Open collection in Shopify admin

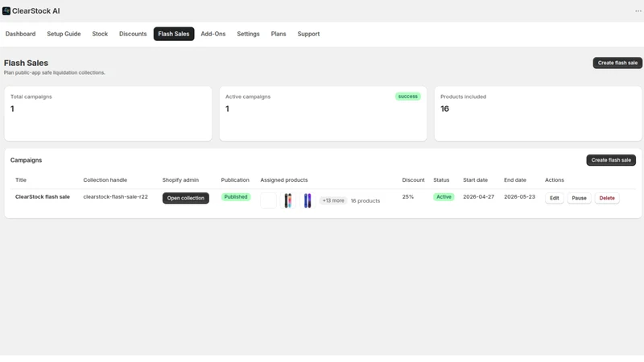point(186,198)
